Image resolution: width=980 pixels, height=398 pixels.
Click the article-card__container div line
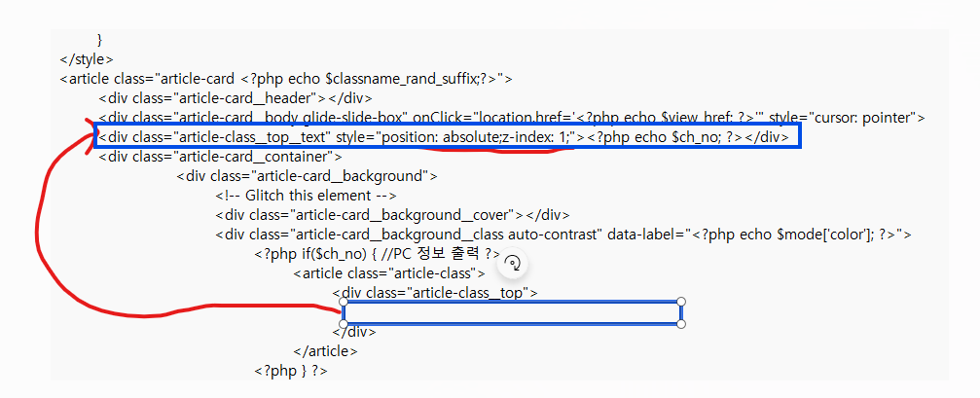click(x=220, y=157)
